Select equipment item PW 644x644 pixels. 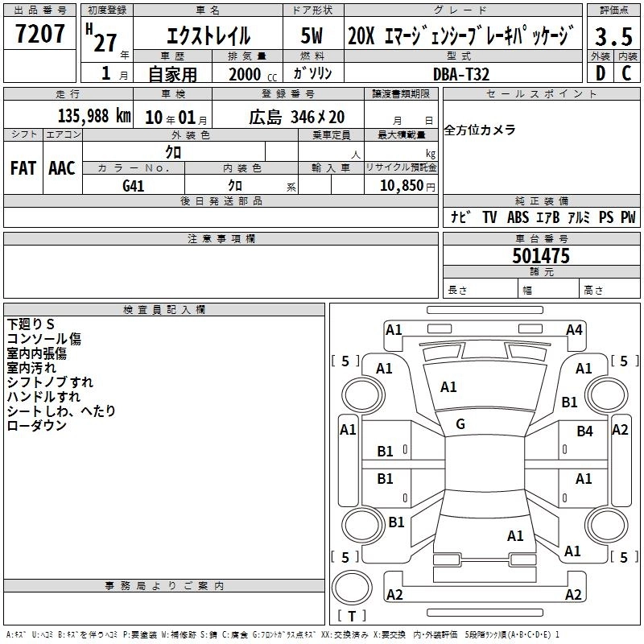[628, 217]
